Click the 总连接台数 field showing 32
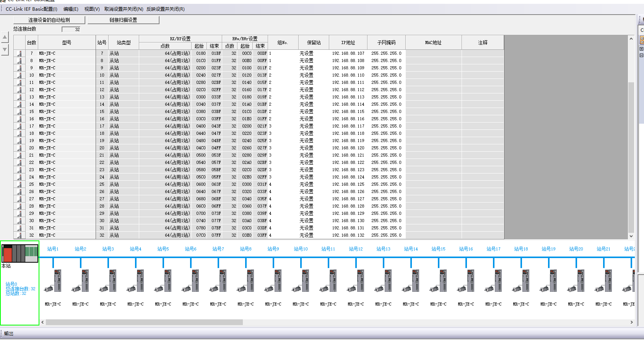Viewport: 644px width, 345px height. 71,29
